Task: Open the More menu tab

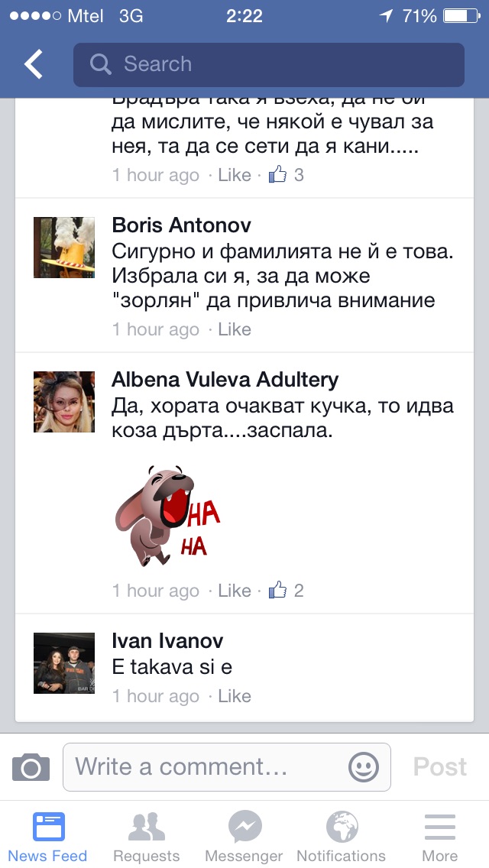Action: pyautogui.click(x=440, y=837)
